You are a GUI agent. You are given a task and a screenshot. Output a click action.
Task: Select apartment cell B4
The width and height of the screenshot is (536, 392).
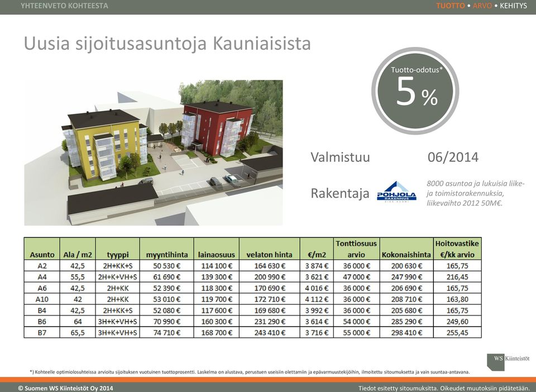42,310
